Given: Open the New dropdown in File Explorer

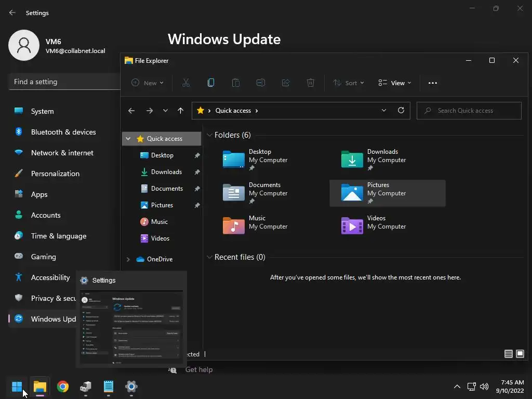Looking at the screenshot, I should click(x=148, y=83).
